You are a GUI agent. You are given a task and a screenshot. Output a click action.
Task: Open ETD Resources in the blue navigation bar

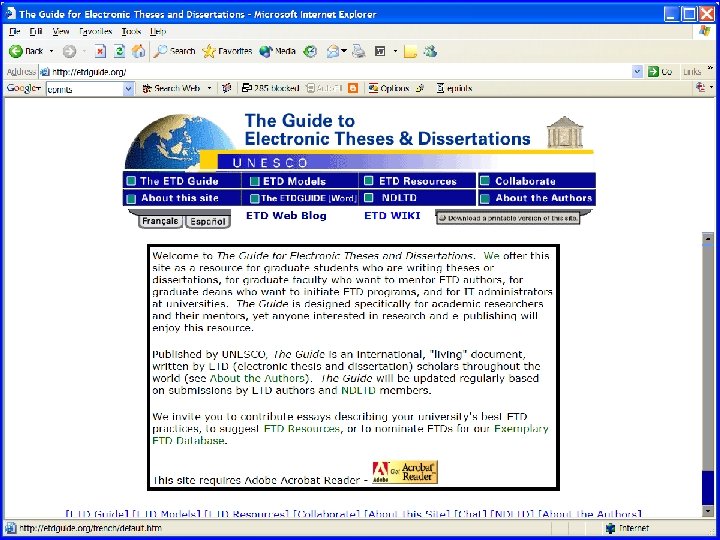point(417,181)
